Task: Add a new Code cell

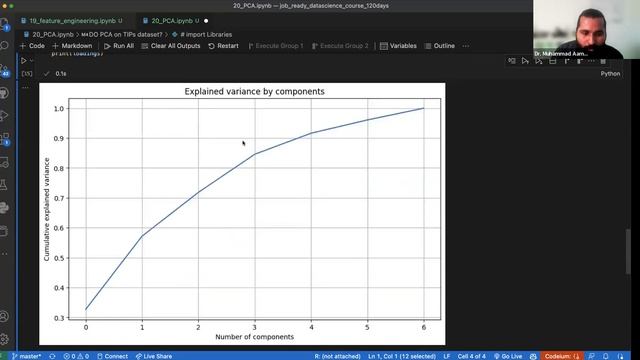Action: [x=32, y=46]
